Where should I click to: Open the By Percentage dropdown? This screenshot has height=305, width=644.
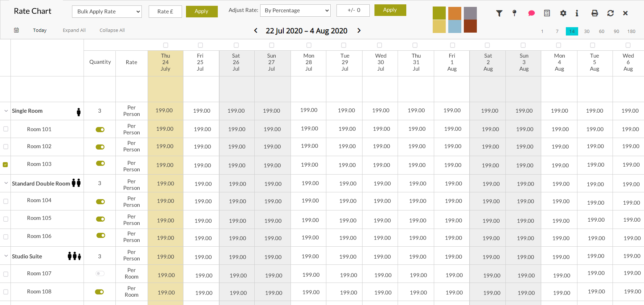click(296, 11)
